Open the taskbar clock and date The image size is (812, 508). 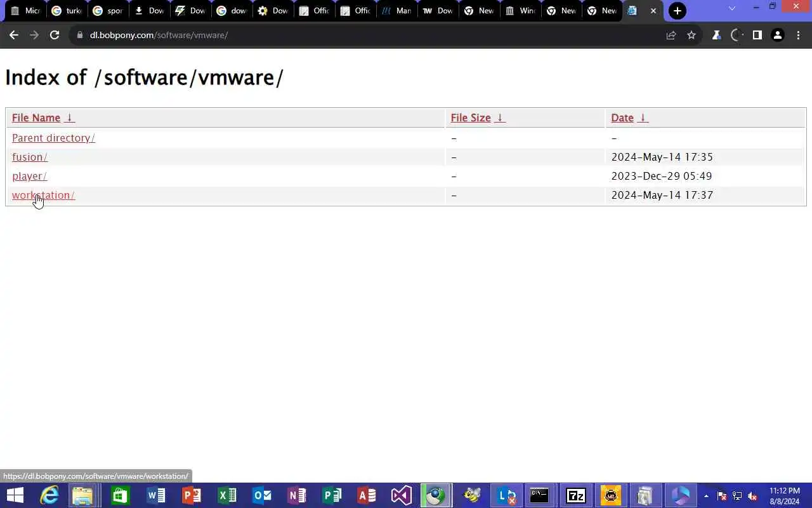pyautogui.click(x=785, y=496)
